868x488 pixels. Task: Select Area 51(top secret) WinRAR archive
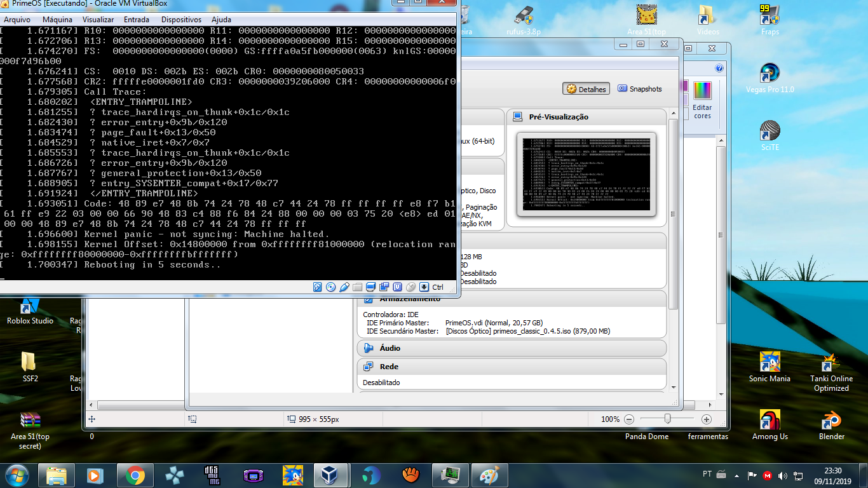coord(30,430)
